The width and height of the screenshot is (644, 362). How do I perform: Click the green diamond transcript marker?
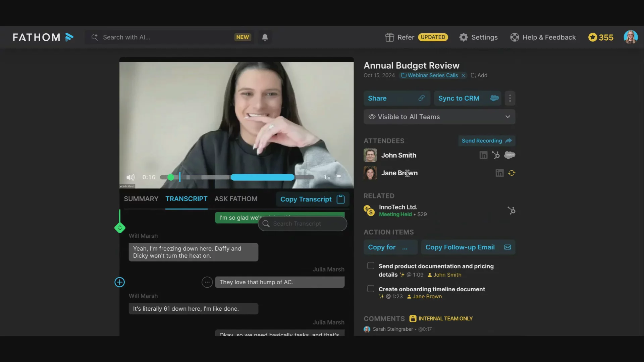pyautogui.click(x=120, y=228)
